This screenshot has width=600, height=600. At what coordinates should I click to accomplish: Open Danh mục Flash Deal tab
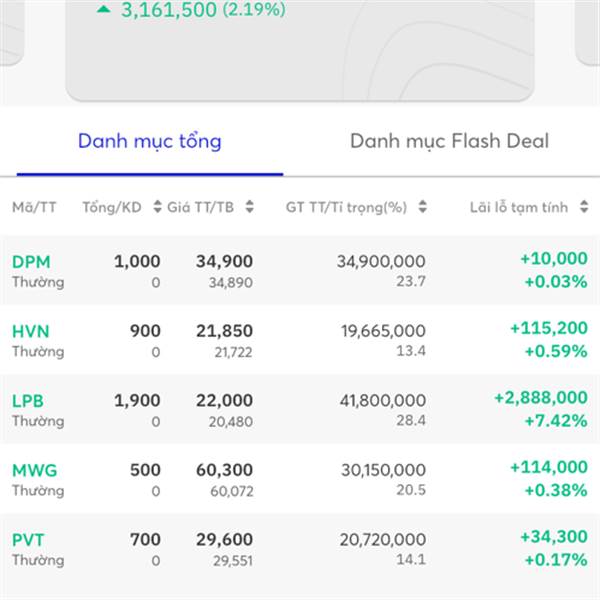(x=450, y=141)
